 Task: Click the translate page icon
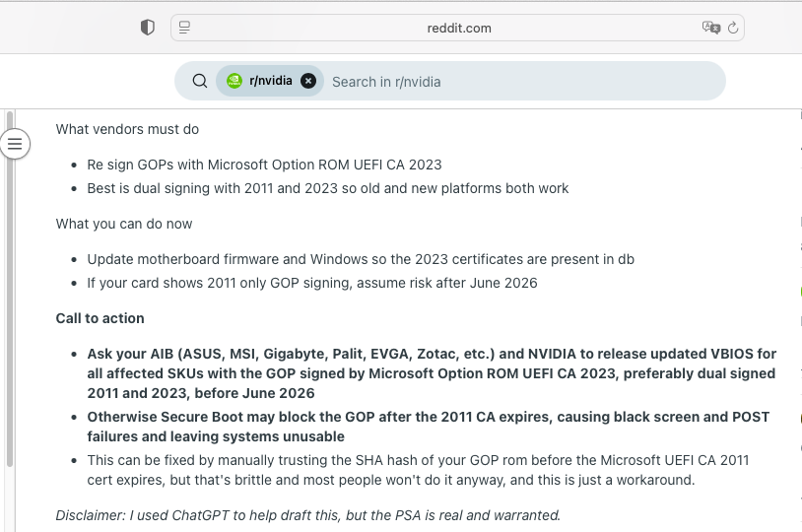[710, 28]
